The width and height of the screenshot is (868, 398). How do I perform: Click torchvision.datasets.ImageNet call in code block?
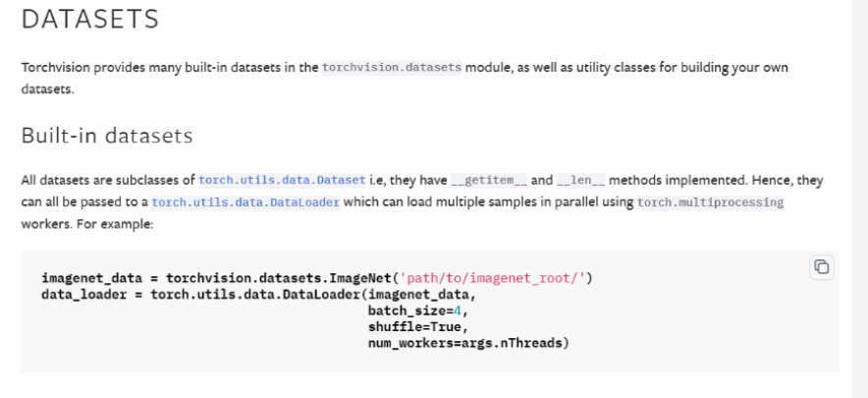click(276, 278)
